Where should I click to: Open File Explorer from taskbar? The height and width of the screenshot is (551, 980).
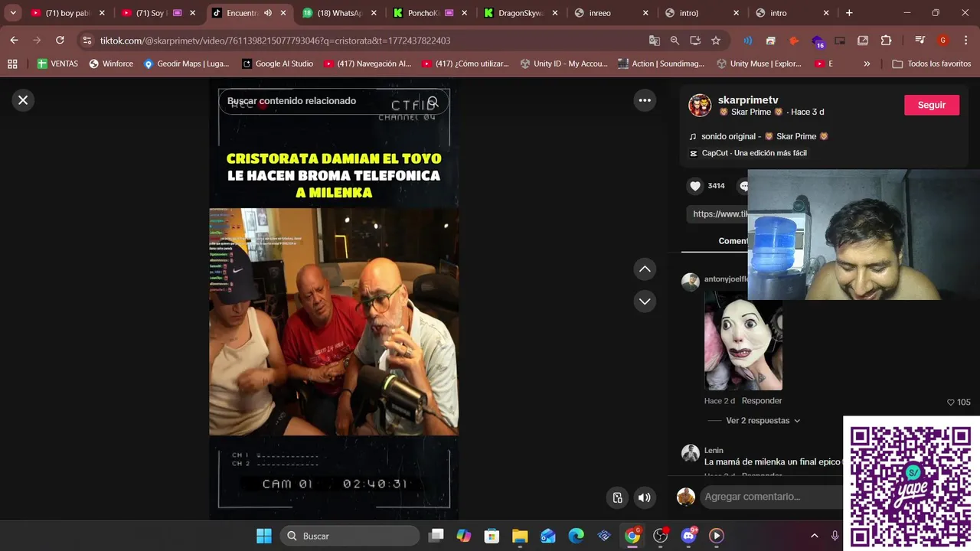pos(520,536)
